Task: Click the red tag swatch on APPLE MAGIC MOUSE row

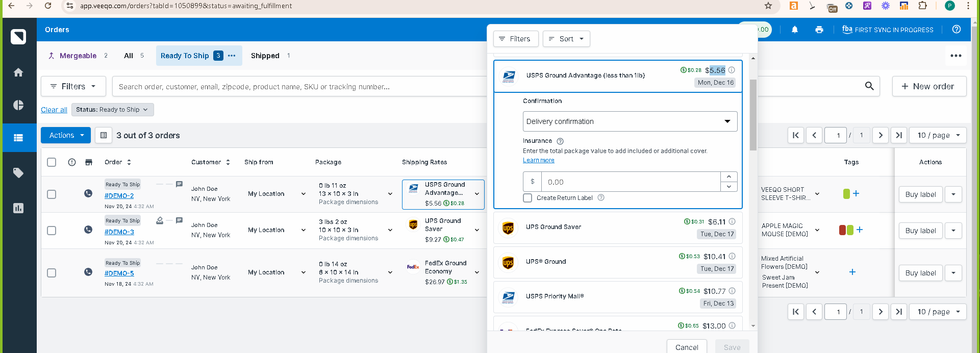Action: click(x=842, y=230)
